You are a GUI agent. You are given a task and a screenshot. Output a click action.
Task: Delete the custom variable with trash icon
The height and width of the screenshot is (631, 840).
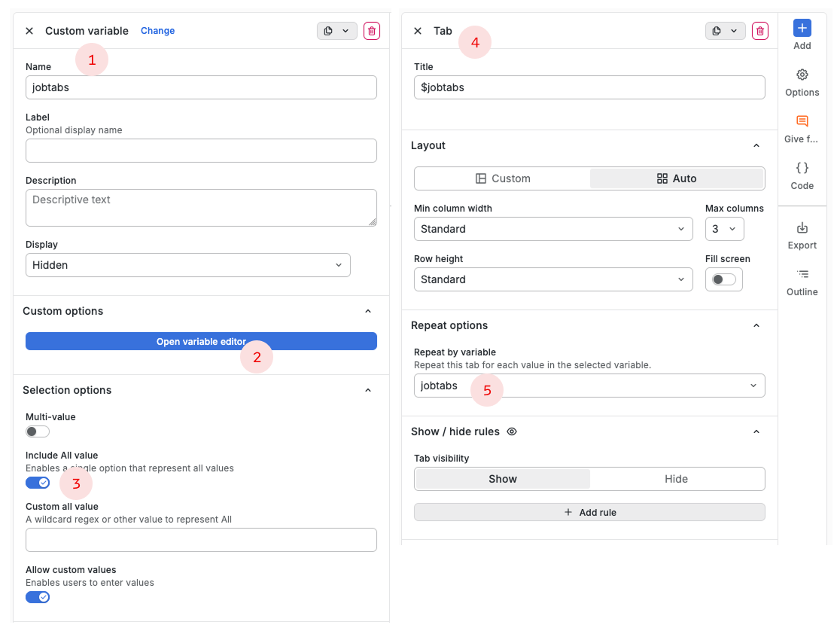tap(372, 31)
